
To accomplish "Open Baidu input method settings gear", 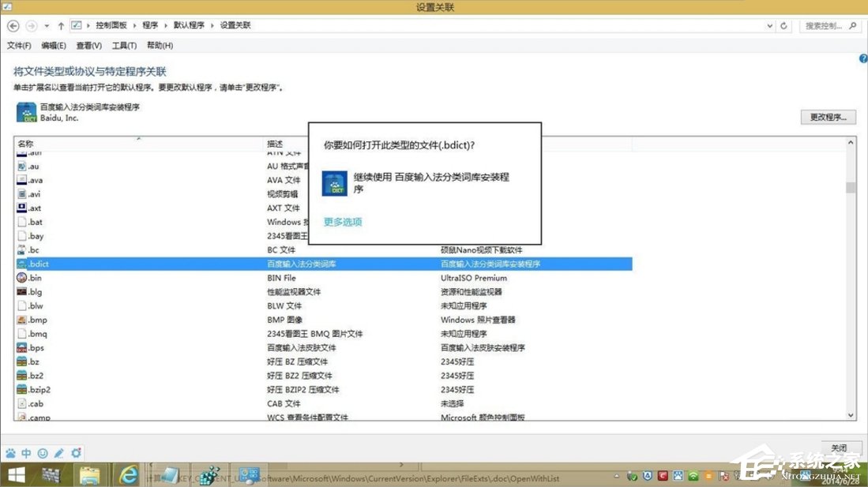I will (77, 453).
